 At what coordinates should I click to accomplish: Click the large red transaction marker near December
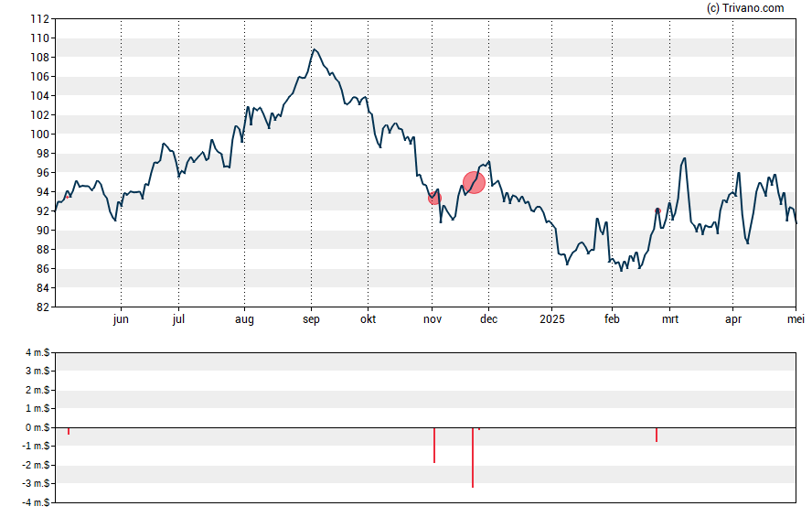click(x=474, y=182)
